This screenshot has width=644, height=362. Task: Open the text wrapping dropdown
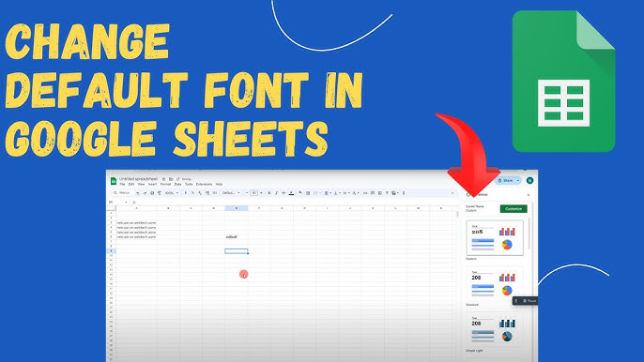(x=346, y=193)
